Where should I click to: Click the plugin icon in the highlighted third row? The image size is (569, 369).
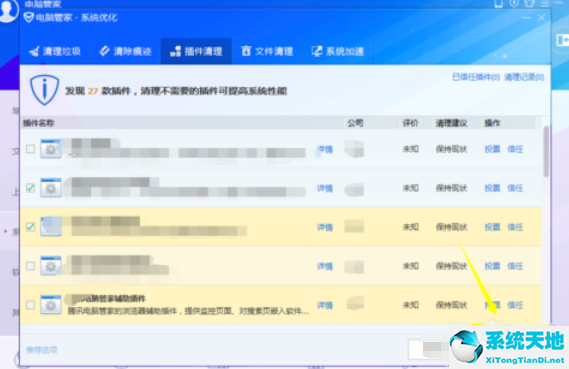[51, 226]
